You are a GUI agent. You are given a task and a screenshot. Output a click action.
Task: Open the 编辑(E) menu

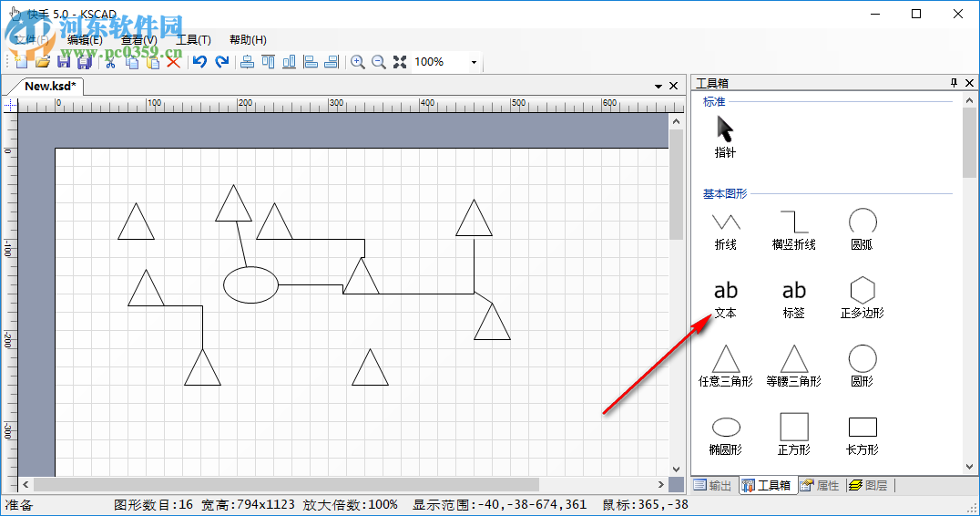pyautogui.click(x=85, y=40)
